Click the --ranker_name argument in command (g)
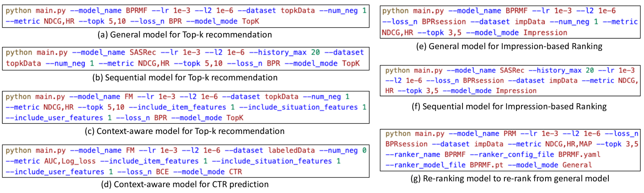The image size is (644, 193). click(x=413, y=154)
